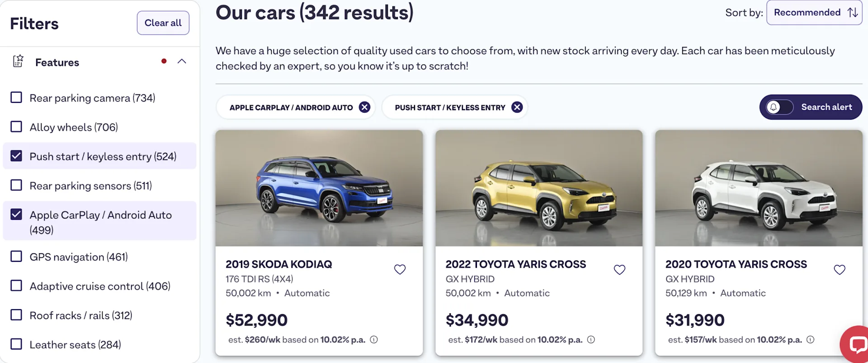Open the chat bubble icon
This screenshot has width=868, height=363.
pos(856,344)
